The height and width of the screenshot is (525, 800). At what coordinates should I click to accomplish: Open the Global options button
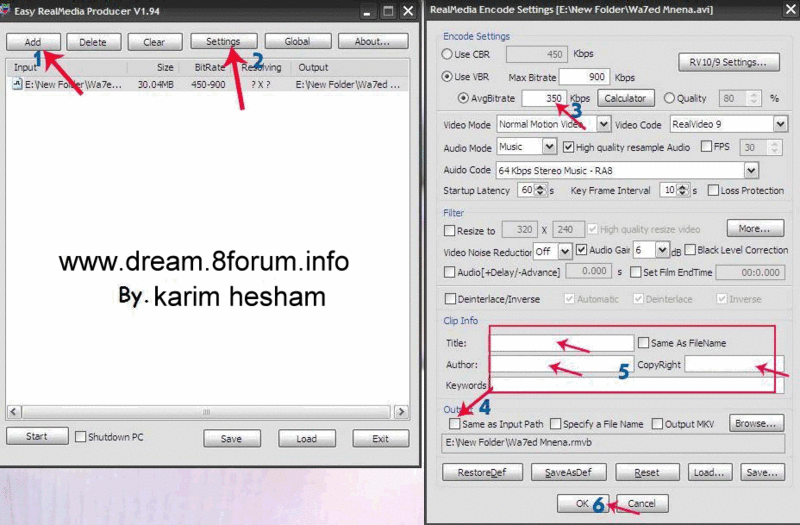click(297, 41)
